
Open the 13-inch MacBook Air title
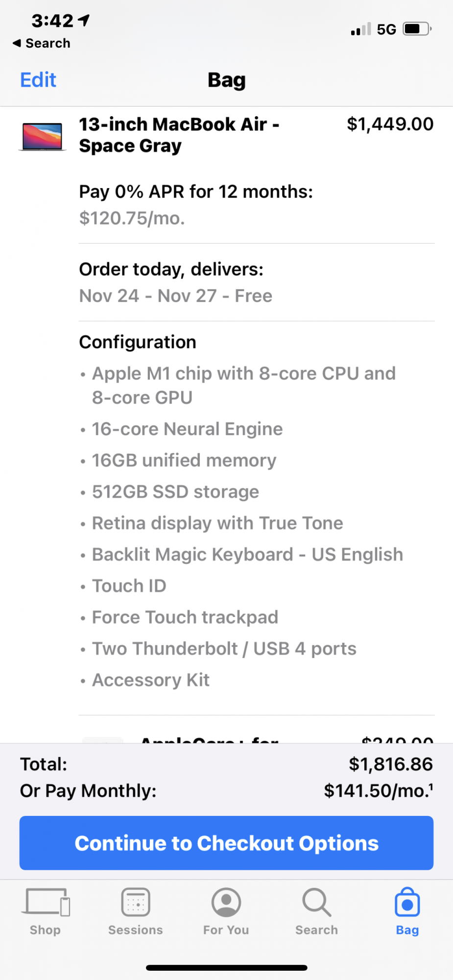(179, 135)
